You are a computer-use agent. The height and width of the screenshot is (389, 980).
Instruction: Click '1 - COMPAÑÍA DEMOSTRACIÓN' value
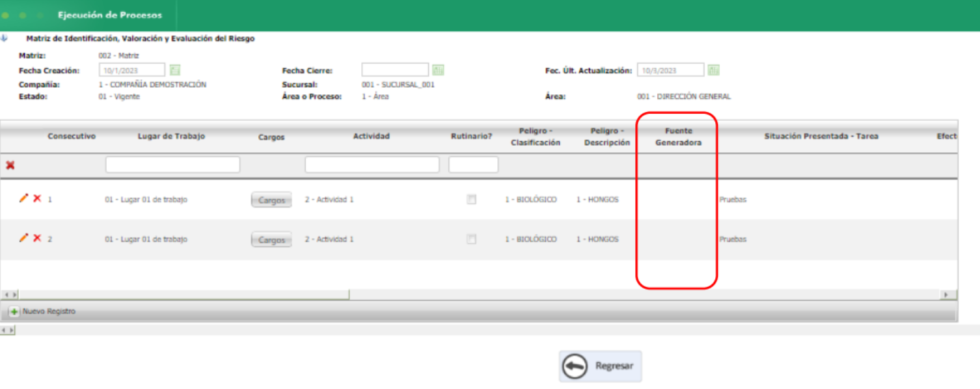152,85
